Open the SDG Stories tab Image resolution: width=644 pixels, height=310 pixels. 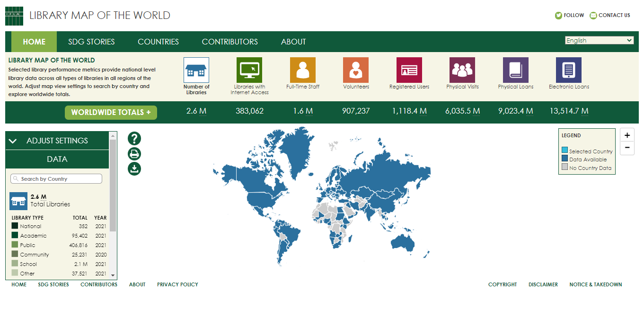point(91,42)
